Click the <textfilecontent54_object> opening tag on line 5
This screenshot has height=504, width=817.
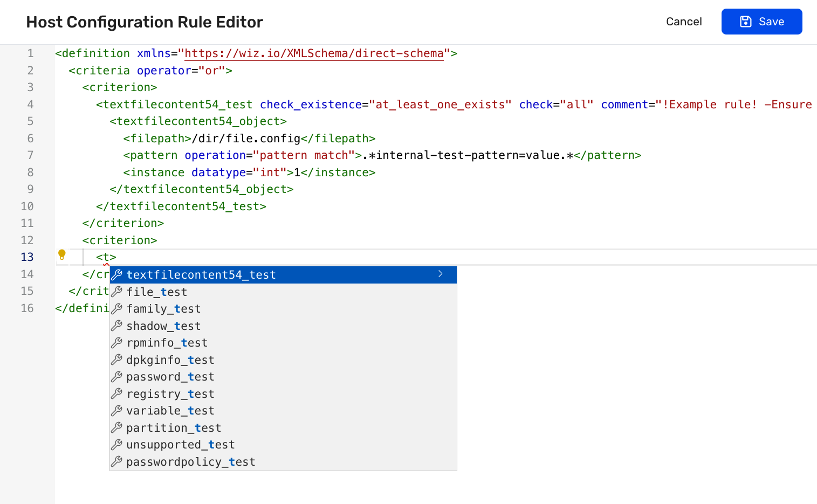pyautogui.click(x=198, y=121)
